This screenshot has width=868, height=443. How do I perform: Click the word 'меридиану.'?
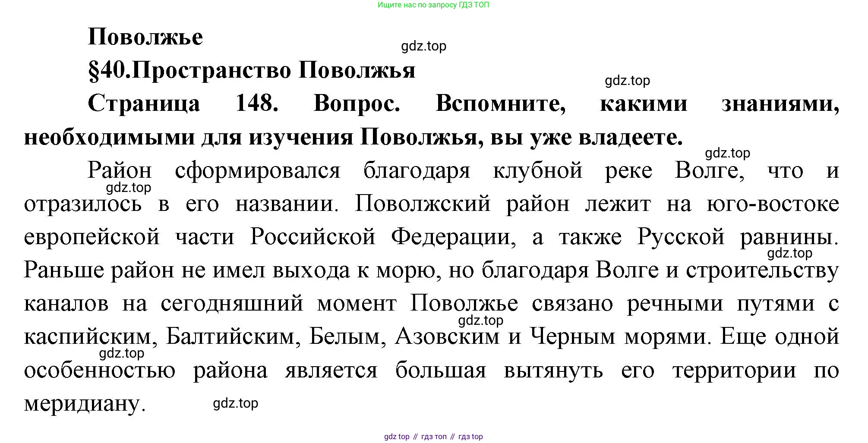(84, 404)
